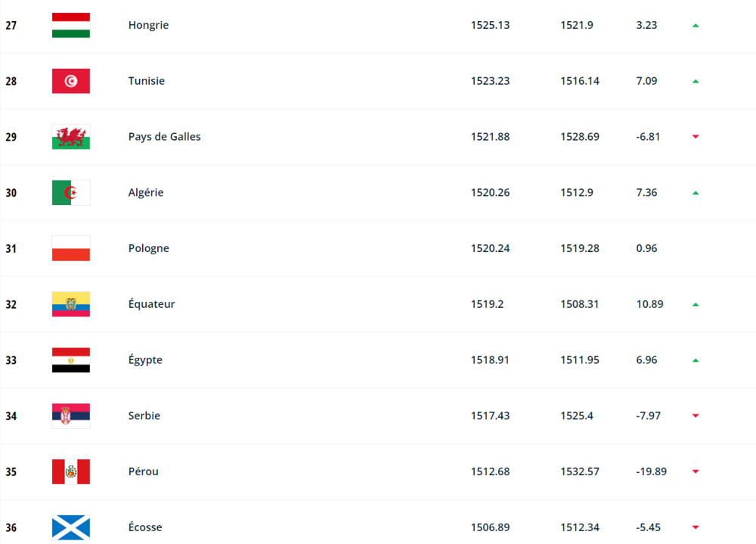Open the Écosse team link
Viewport: 756px width, 544px height.
pos(144,527)
